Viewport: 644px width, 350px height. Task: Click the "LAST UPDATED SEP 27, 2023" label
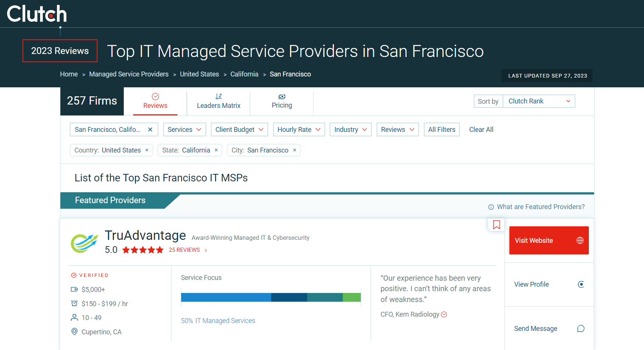547,76
